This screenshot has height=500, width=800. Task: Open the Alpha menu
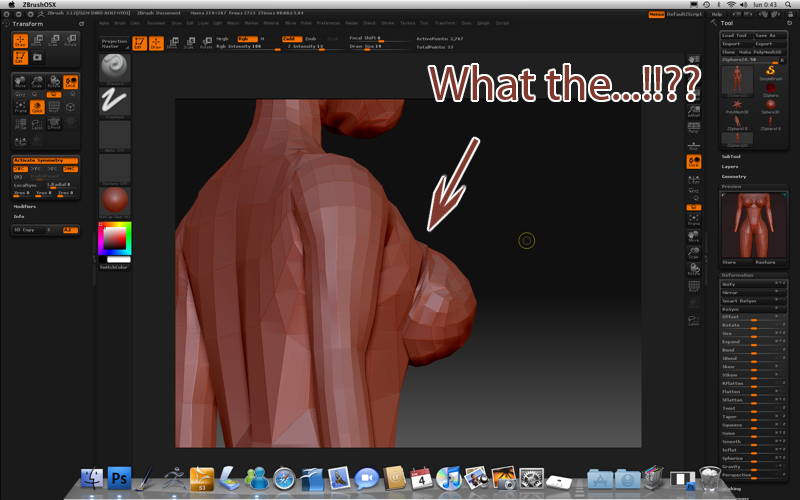point(104,23)
